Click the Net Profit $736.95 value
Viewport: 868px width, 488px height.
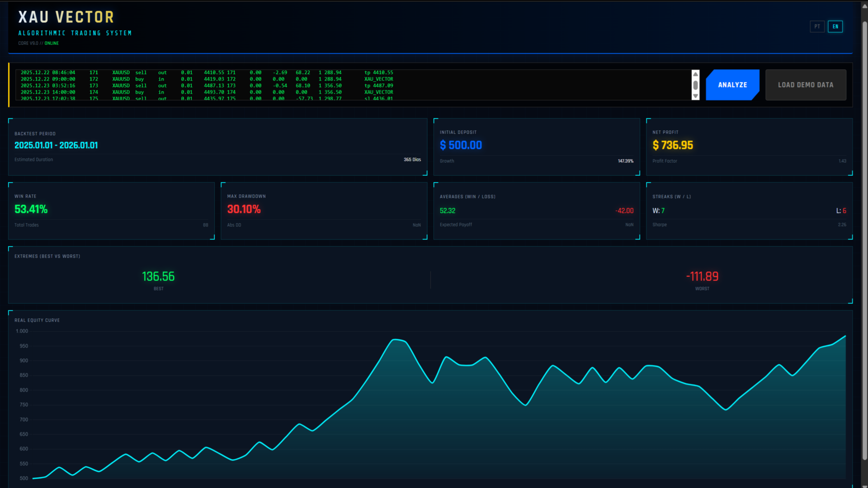(673, 145)
